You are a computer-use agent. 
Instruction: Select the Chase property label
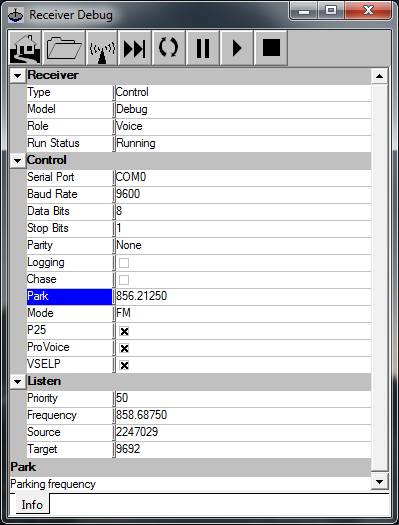[x=42, y=279]
